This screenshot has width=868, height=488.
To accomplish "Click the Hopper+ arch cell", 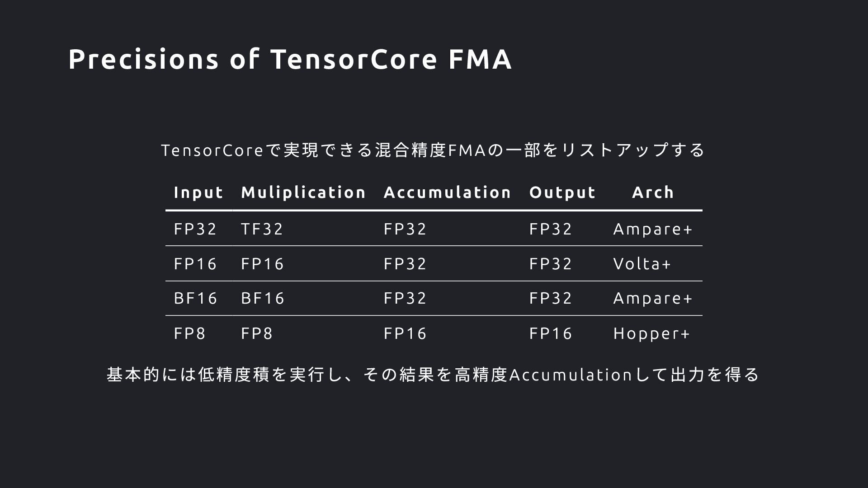I will (651, 334).
